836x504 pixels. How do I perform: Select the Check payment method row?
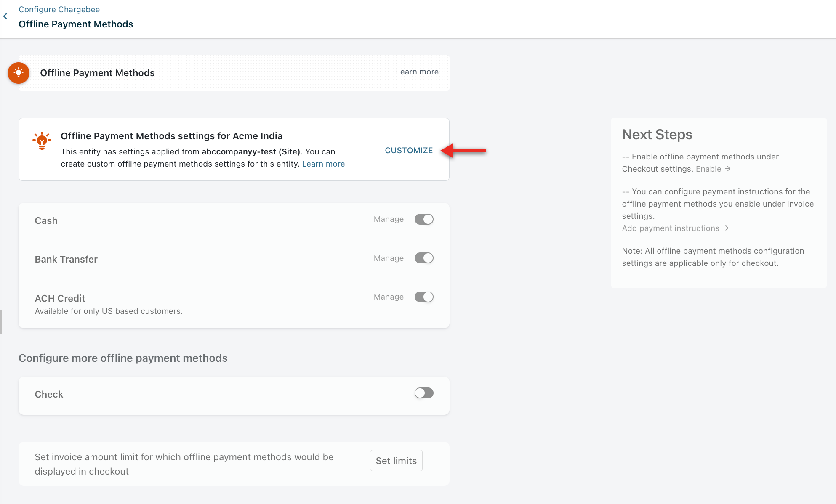coord(49,395)
